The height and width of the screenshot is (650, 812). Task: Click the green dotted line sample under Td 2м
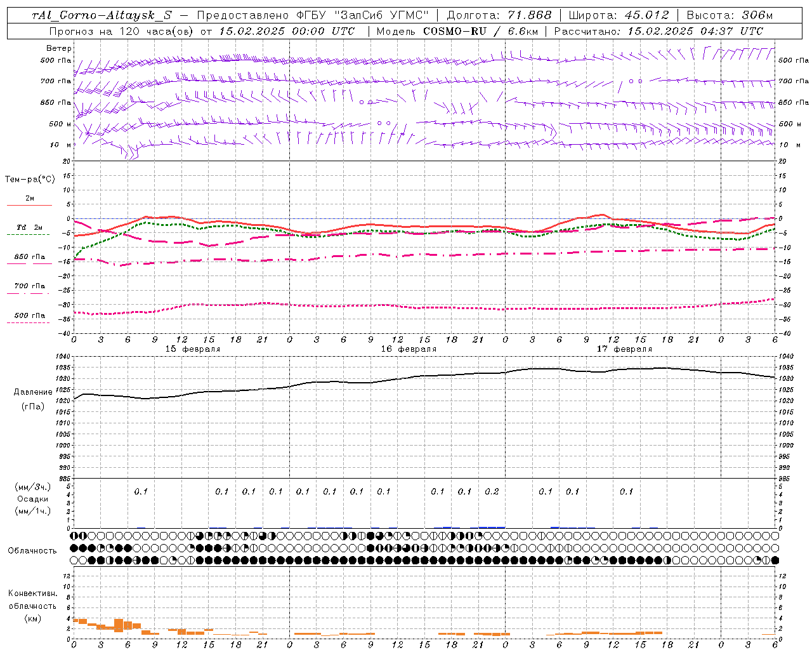(29, 234)
